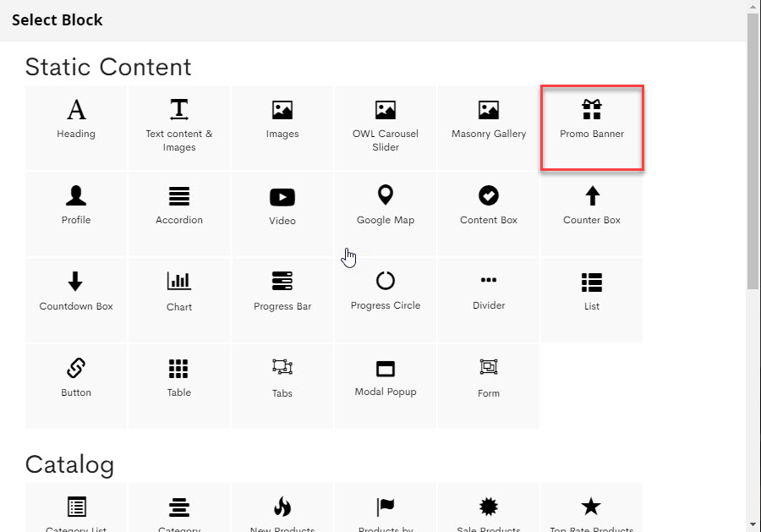Pick the OWL Carousel Slider block

[386, 129]
